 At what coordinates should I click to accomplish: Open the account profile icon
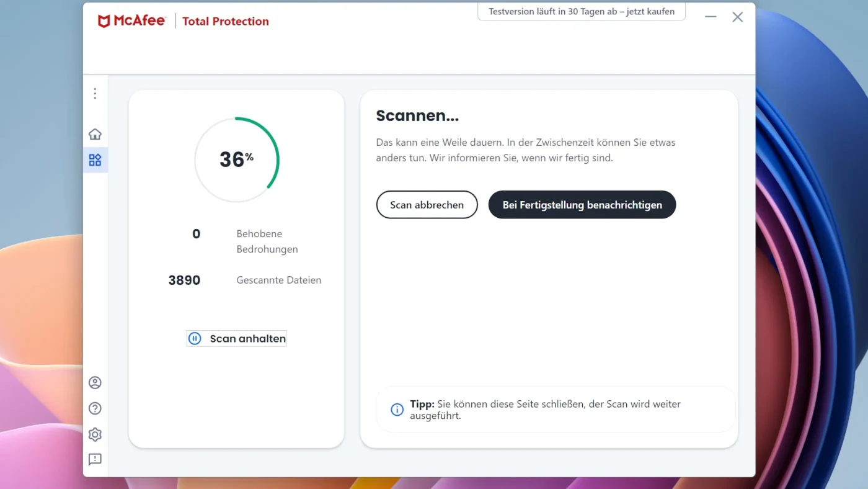pyautogui.click(x=95, y=383)
